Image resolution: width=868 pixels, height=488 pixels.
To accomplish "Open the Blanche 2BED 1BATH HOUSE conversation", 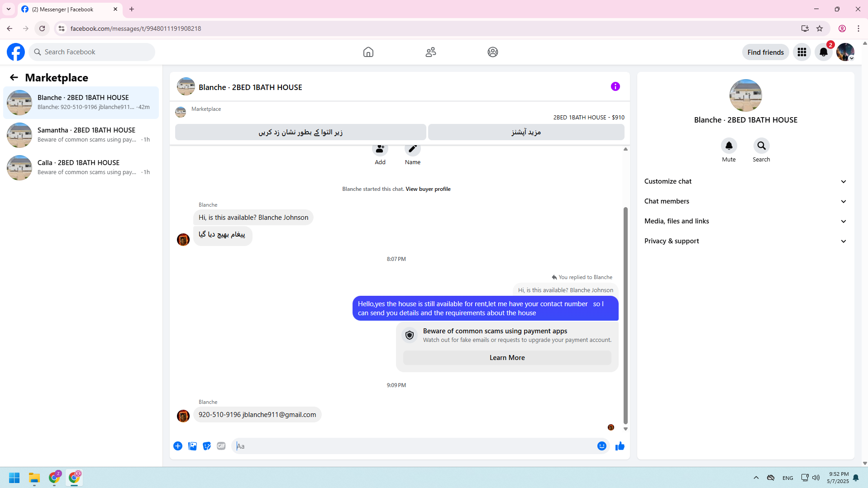I will click(x=81, y=103).
